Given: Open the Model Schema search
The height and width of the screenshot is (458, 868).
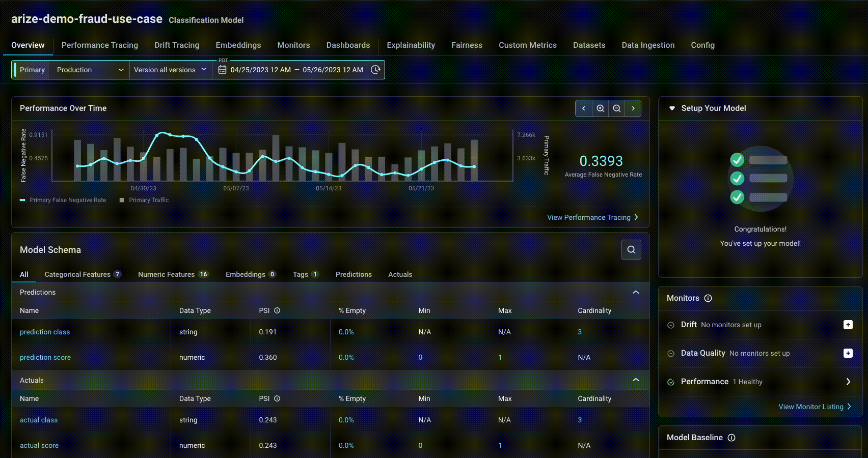Looking at the screenshot, I should (x=631, y=249).
